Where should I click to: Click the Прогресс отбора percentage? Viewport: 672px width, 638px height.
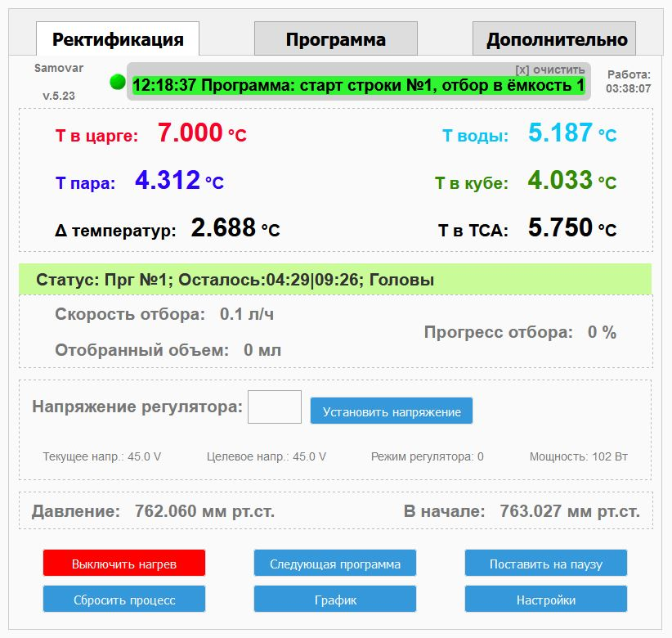602,332
